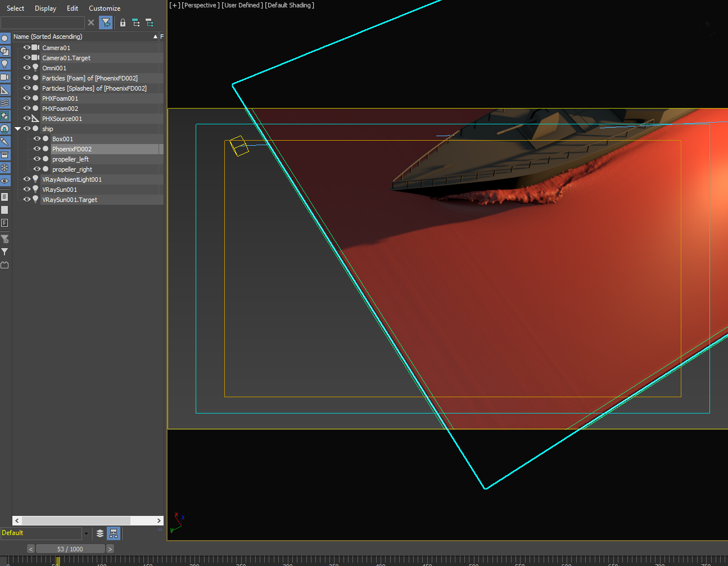
Task: Toggle visibility of Omni001 light
Action: [26, 68]
